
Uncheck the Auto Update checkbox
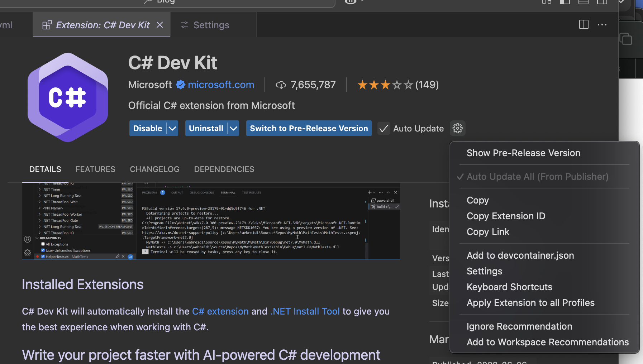(384, 128)
